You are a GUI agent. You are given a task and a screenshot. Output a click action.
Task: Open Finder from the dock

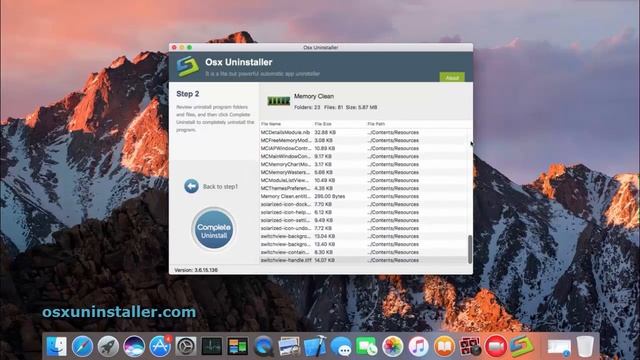coord(57,347)
